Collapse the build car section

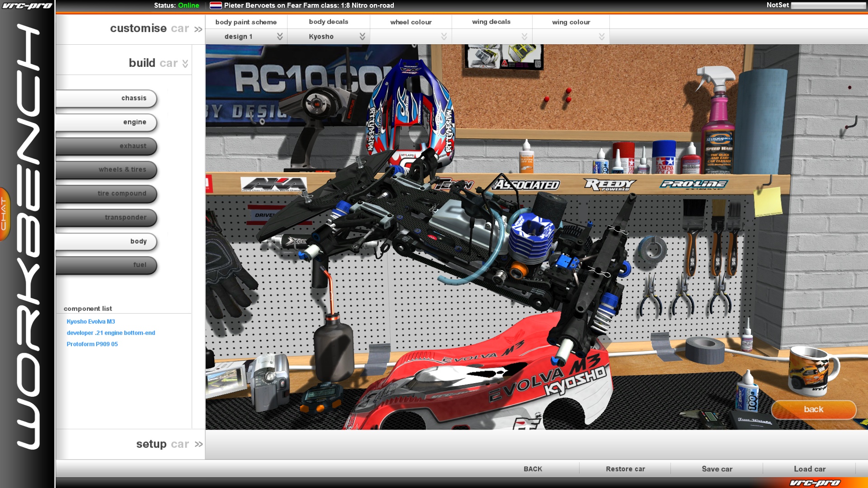point(157,63)
